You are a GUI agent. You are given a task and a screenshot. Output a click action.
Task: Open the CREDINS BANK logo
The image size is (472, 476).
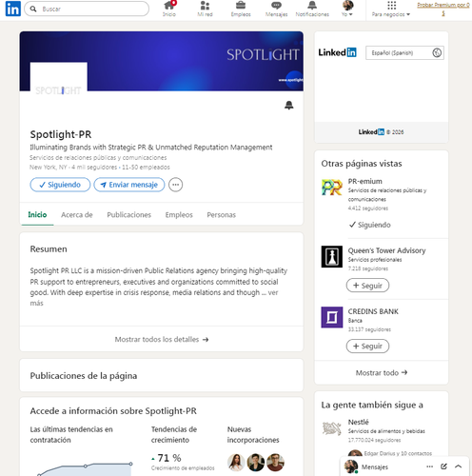[x=332, y=317]
